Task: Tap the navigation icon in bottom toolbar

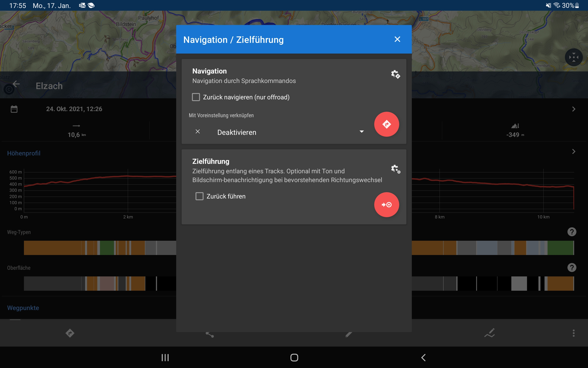Action: [x=70, y=333]
